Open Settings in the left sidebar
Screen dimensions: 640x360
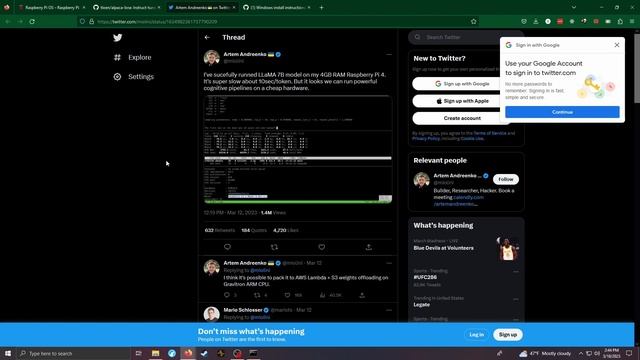tap(133, 77)
